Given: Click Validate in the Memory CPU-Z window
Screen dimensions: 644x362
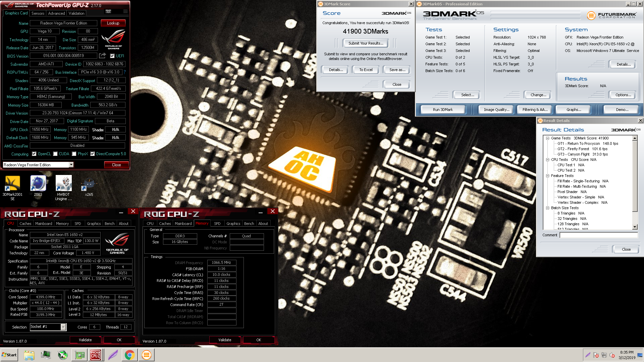Looking at the screenshot, I should click(225, 340).
